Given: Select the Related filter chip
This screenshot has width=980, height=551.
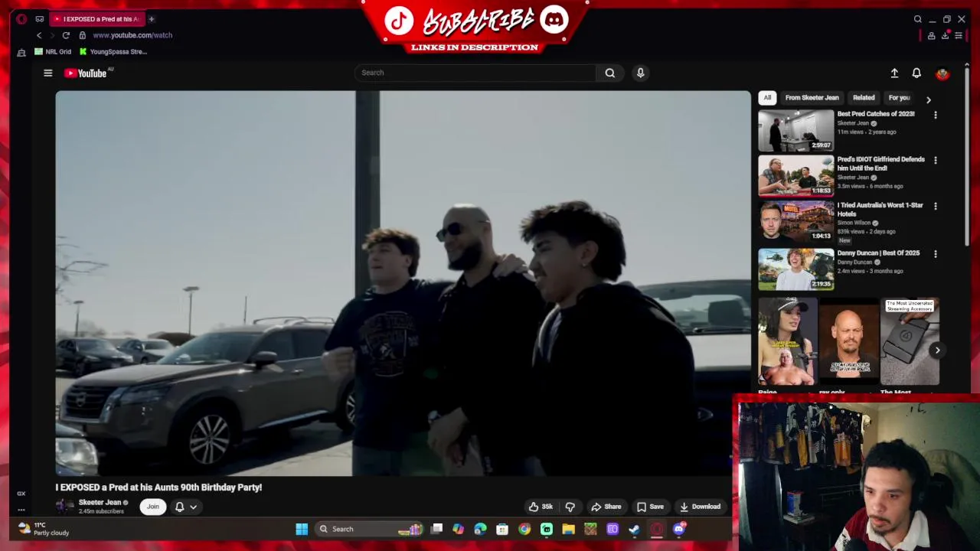Looking at the screenshot, I should pos(864,98).
